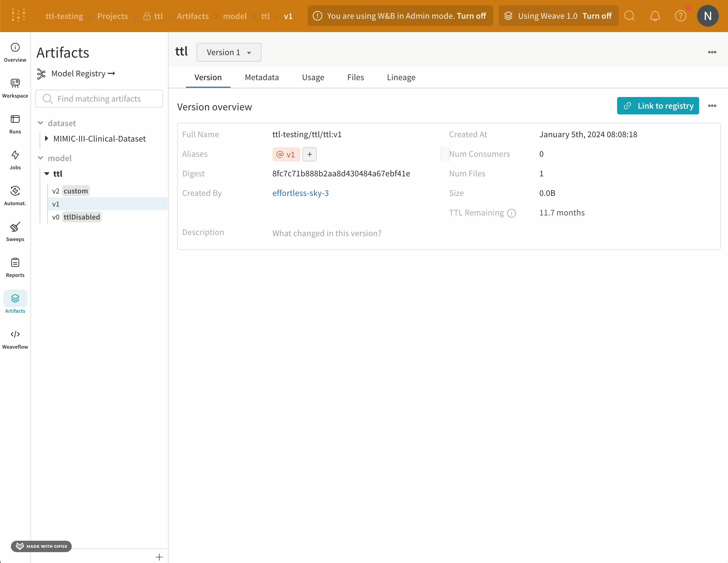Image resolution: width=728 pixels, height=563 pixels.
Task: Expand the MIMIC-III-Clinical-Dataset tree item
Action: pyautogui.click(x=46, y=139)
